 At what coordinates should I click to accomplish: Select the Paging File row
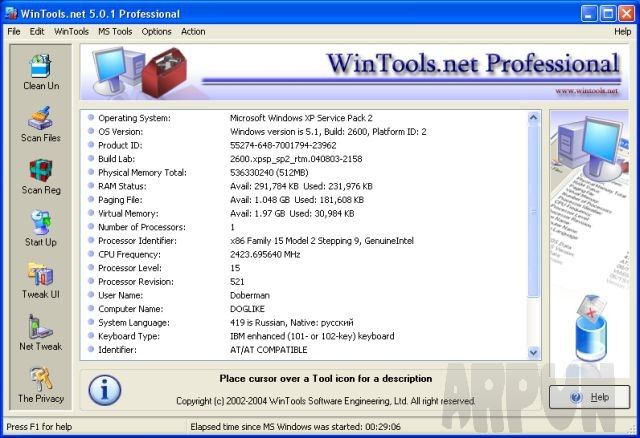point(304,200)
